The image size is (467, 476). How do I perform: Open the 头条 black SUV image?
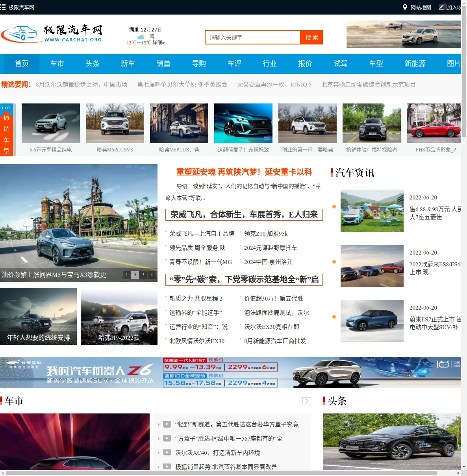click(392, 442)
